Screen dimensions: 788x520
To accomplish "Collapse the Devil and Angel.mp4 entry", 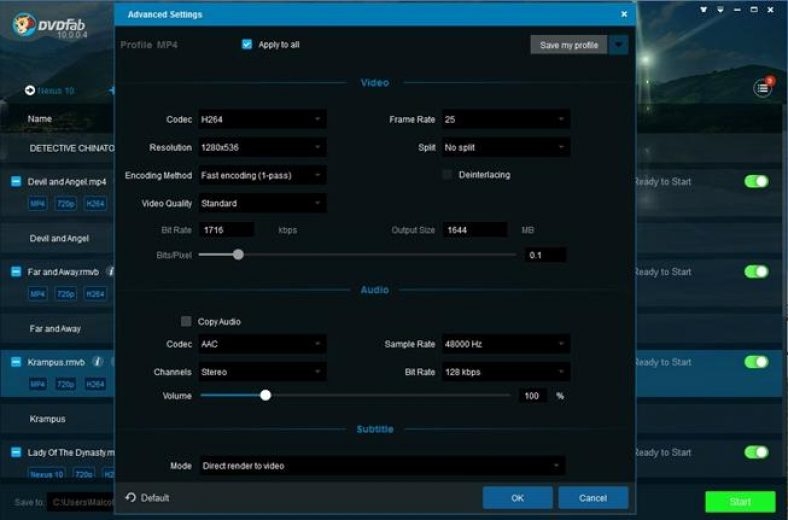I will [x=16, y=182].
